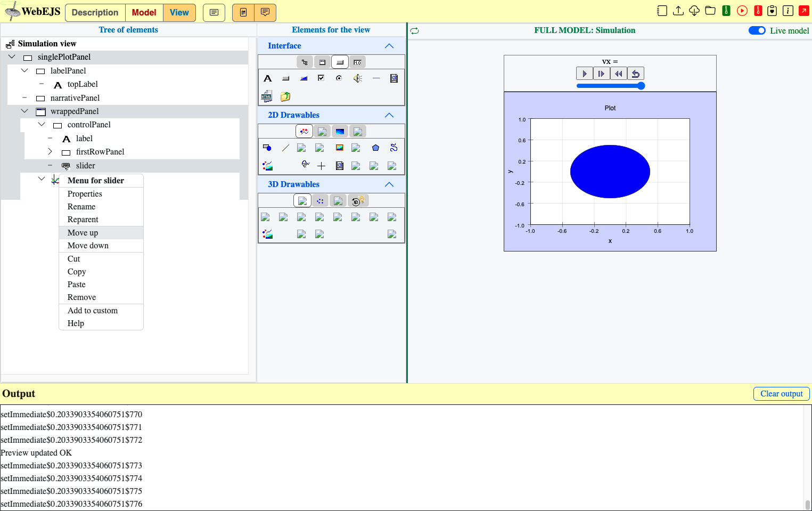Click the refresh icon beside FULL MODEL
This screenshot has height=511, width=812.
[415, 31]
